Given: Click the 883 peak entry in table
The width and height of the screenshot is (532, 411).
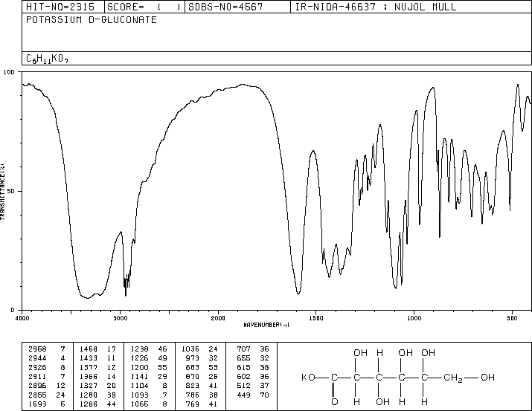Looking at the screenshot, I should point(202,367).
